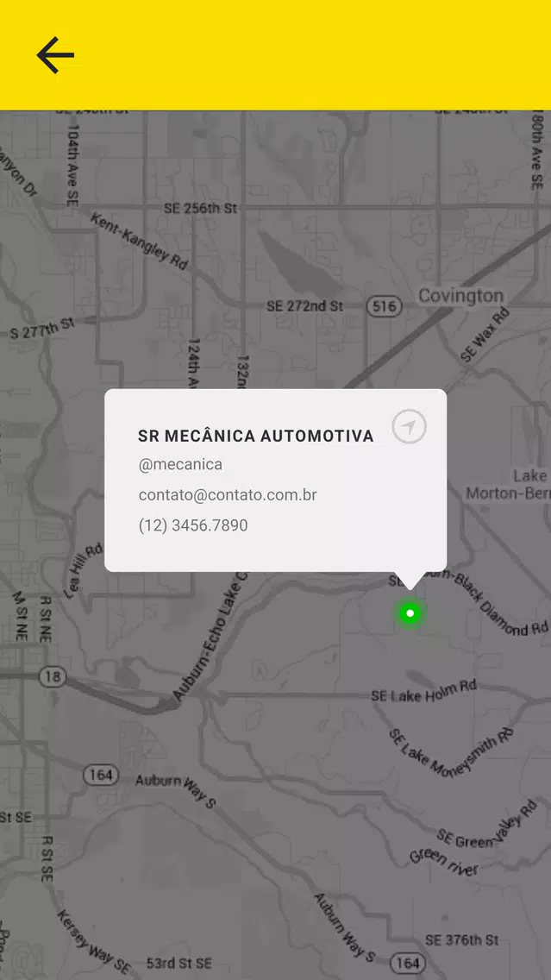Tap the Green river label
Screen dimensions: 551x980
tap(444, 862)
